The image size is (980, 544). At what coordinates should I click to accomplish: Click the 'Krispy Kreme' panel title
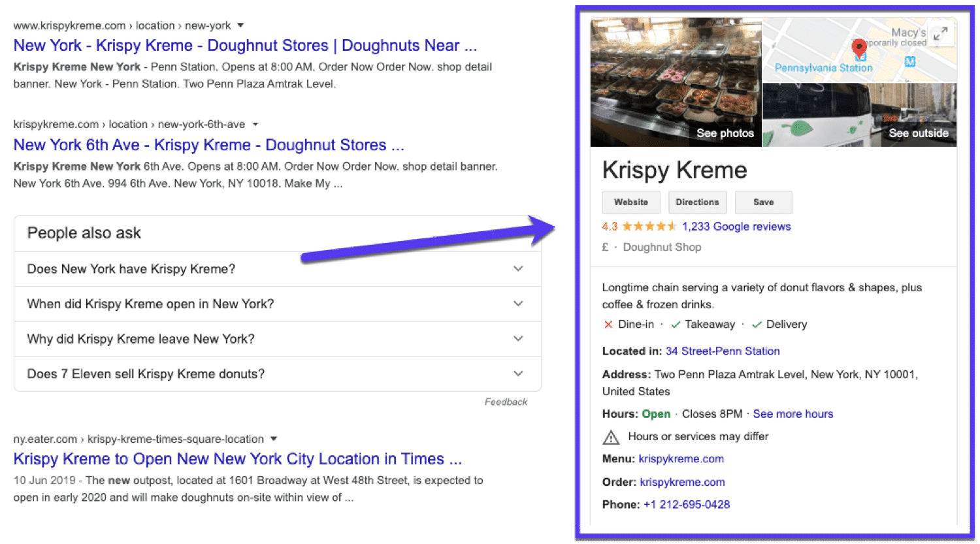pyautogui.click(x=675, y=170)
